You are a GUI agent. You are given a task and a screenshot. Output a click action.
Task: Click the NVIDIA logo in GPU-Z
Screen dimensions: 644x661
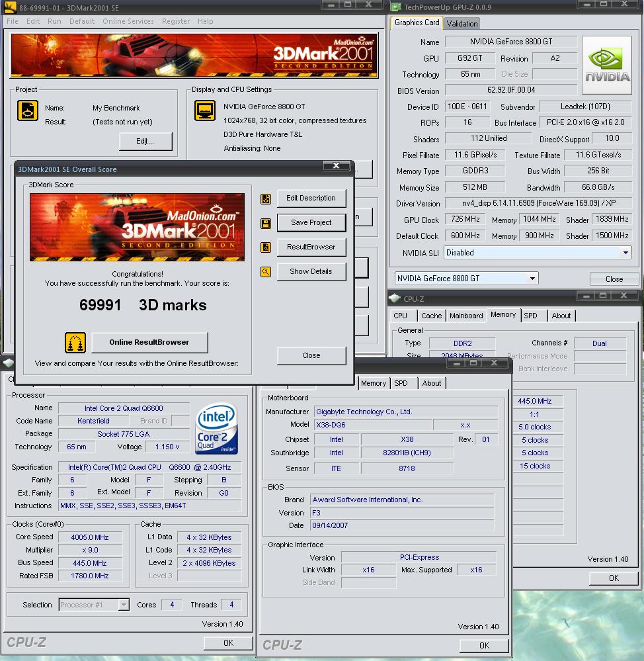[606, 65]
